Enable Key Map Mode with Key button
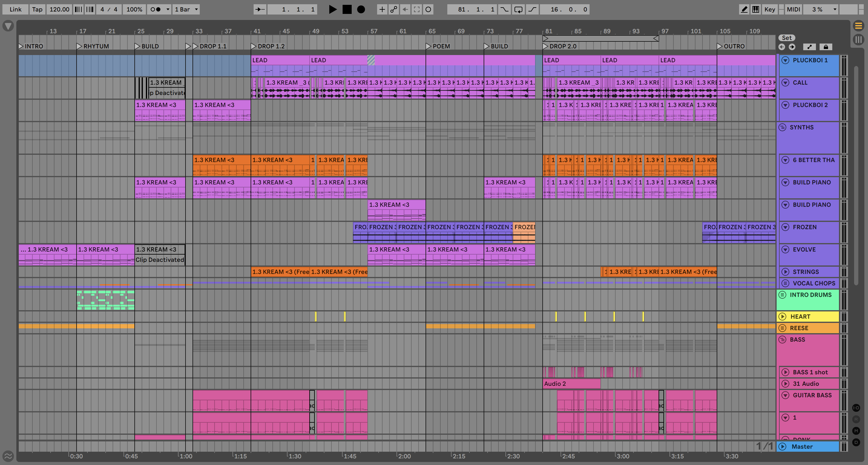Screen dimensions: 868x465 (x=770, y=9)
